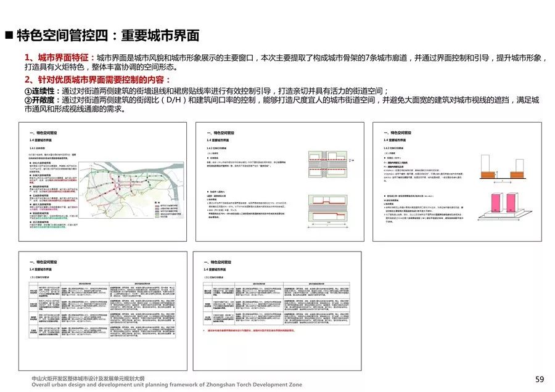555x392 pixels.
Task: Select the pink twin-tower building diagram
Action: 504,206
